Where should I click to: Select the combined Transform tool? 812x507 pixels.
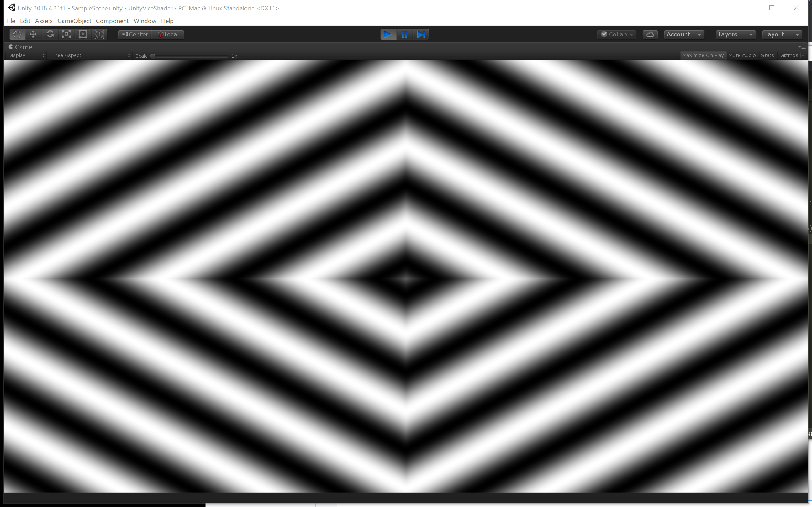coord(99,34)
